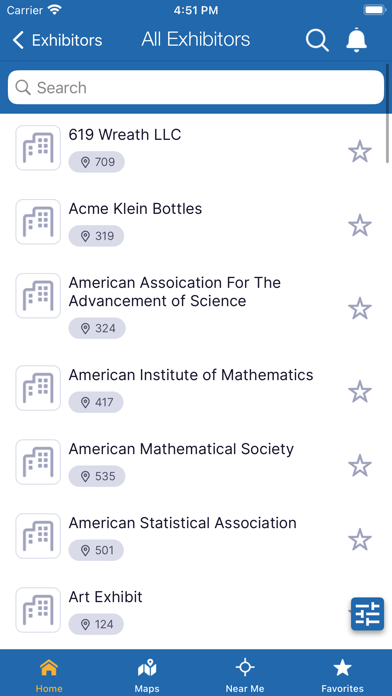The width and height of the screenshot is (392, 696).
Task: Switch to Maps tab
Action: pyautogui.click(x=147, y=676)
